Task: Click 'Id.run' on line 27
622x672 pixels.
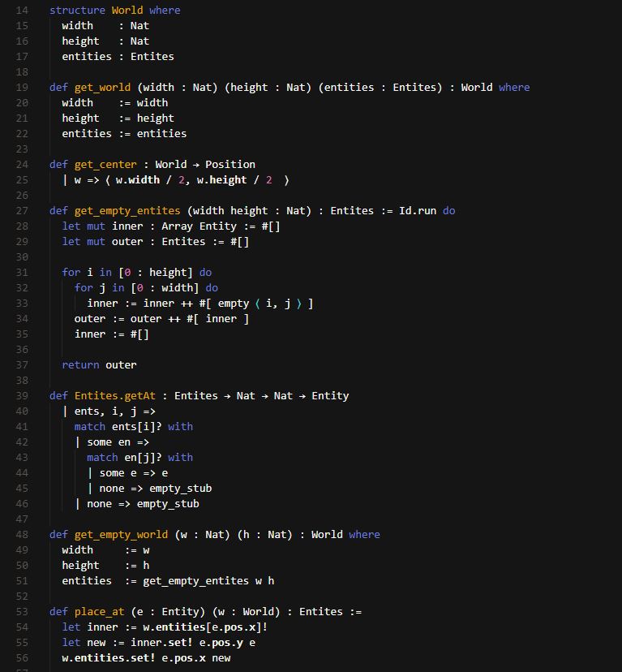Action: [418, 211]
